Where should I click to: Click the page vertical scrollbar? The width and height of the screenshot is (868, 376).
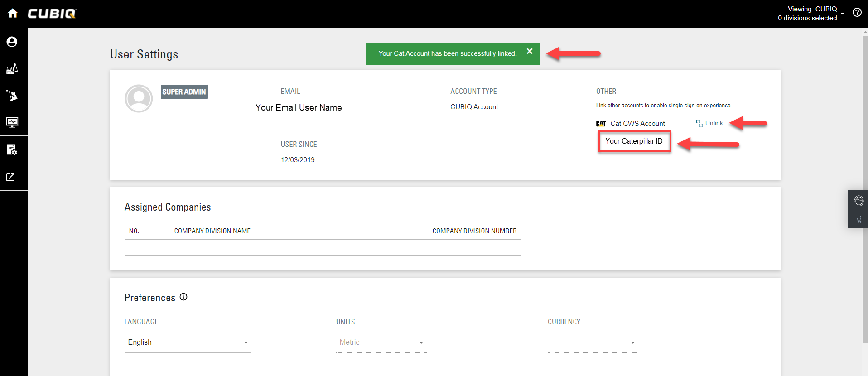(x=865, y=181)
